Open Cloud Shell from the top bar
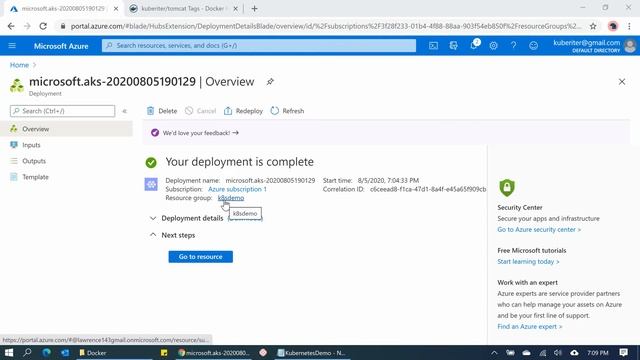 (x=433, y=46)
